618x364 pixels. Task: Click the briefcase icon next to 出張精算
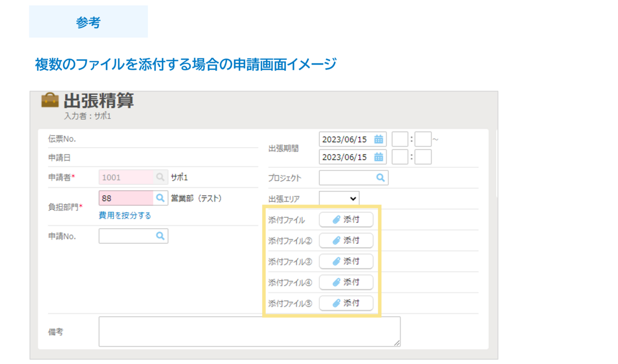pos(50,100)
